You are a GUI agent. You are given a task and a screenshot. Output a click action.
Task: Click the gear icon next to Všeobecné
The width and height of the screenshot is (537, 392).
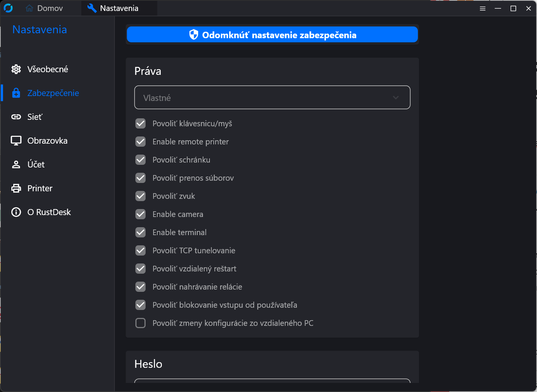(x=16, y=69)
